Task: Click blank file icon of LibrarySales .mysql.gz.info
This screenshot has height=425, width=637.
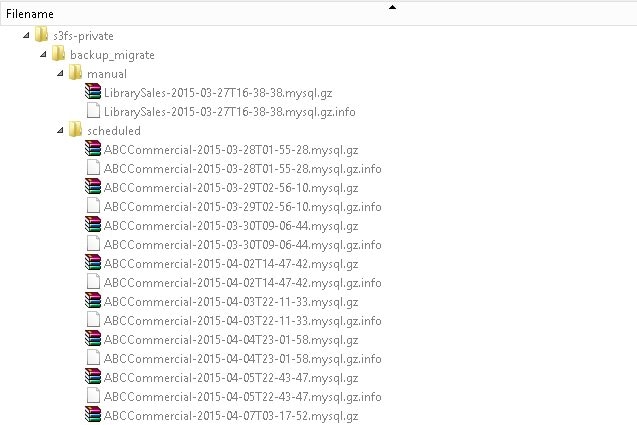Action: pyautogui.click(x=93, y=111)
